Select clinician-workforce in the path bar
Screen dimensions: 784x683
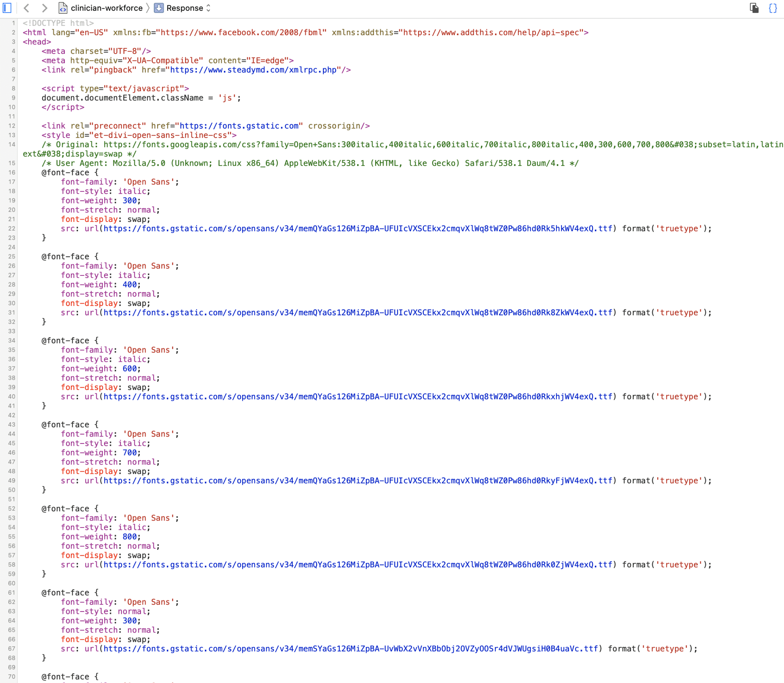coord(107,8)
